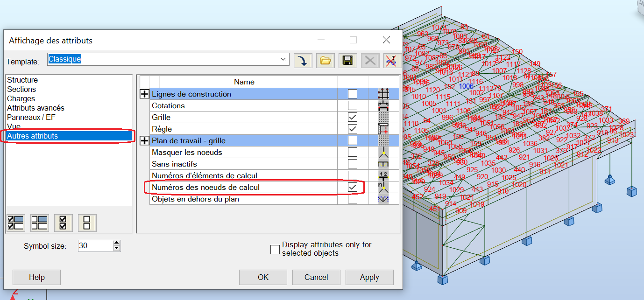This screenshot has height=300, width=644.
Task: Click the Name column header
Action: 244,82
